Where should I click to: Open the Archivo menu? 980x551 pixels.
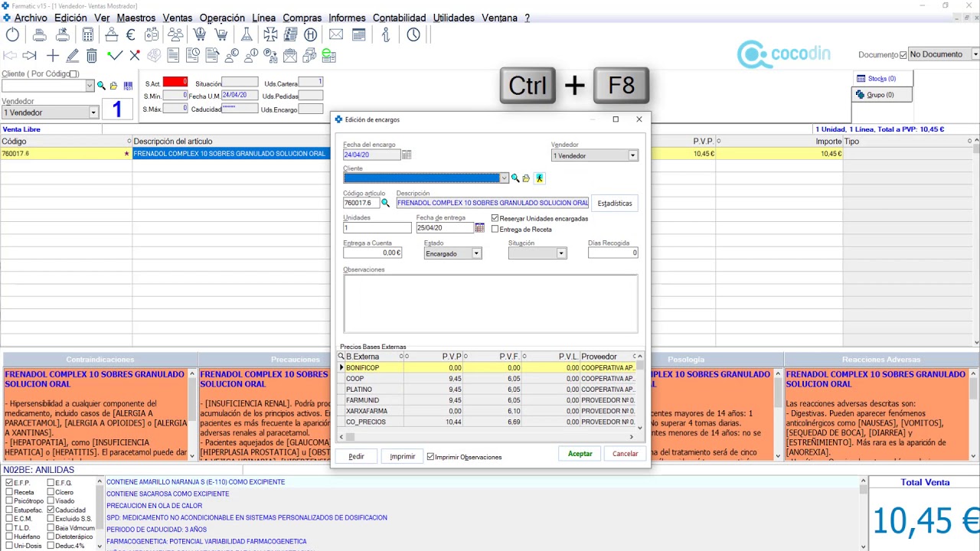pos(31,18)
